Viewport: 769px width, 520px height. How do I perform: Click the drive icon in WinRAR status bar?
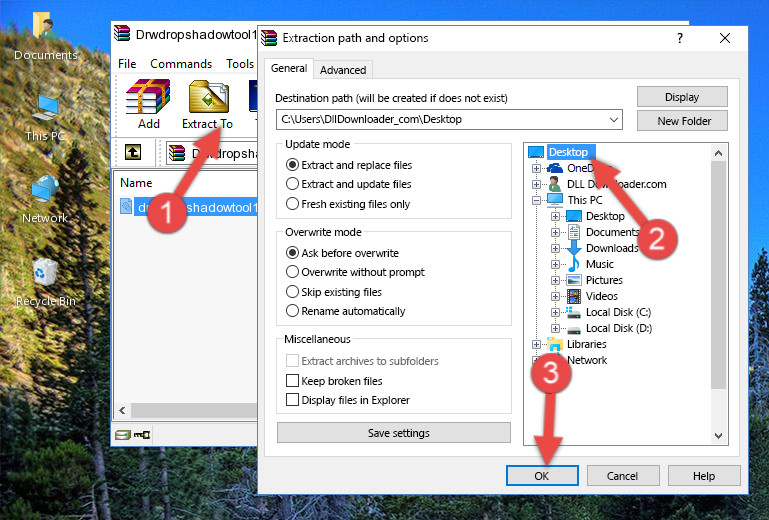[123, 435]
